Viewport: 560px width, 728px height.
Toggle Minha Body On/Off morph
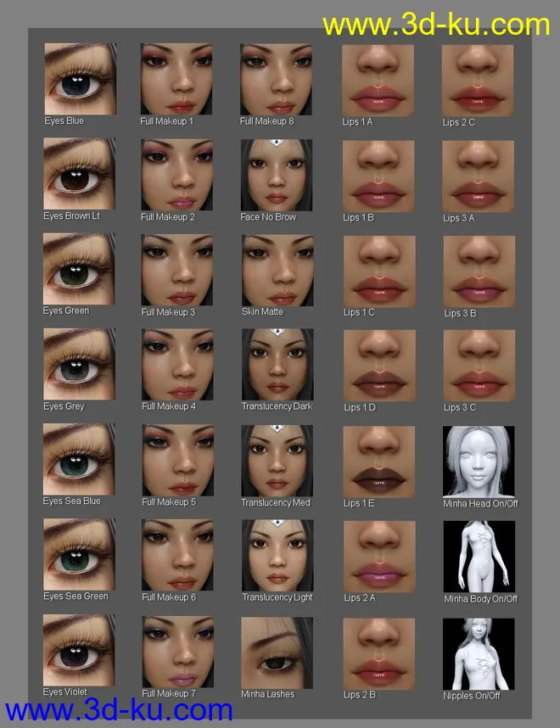(479, 556)
